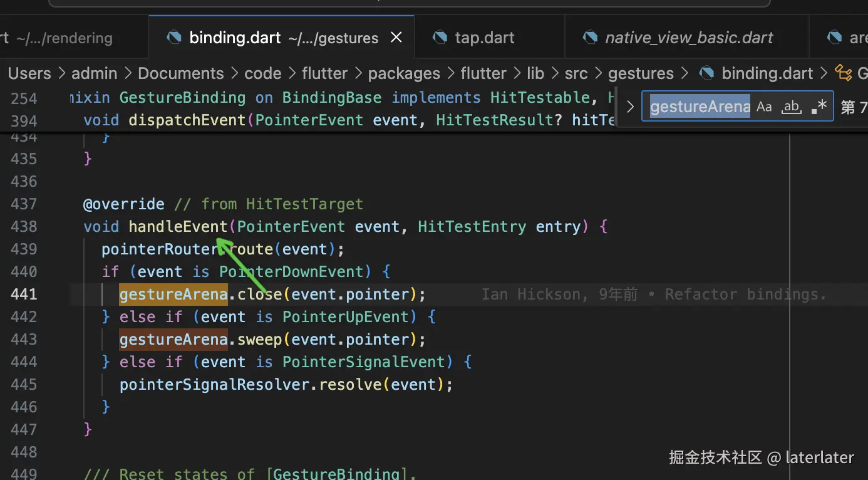Screen dimensions: 868x480
Task: Open the binding.dart breadcrumb segment
Action: pyautogui.click(x=767, y=73)
